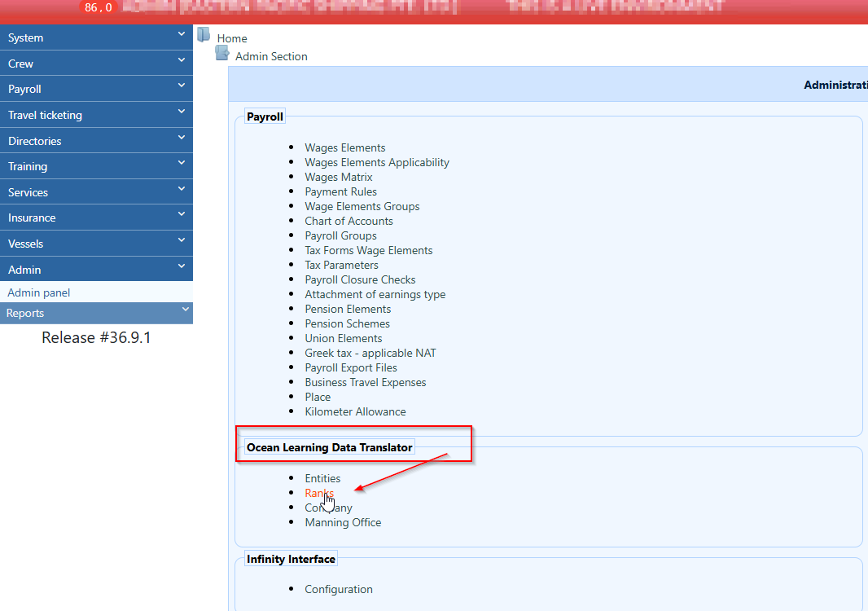This screenshot has height=611, width=868.
Task: Expand the System menu chevron
Action: coord(181,35)
